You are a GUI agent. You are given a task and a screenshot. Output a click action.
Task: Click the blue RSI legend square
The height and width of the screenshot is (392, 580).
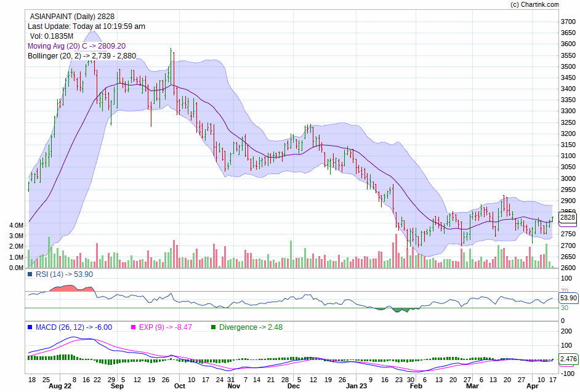click(30, 274)
